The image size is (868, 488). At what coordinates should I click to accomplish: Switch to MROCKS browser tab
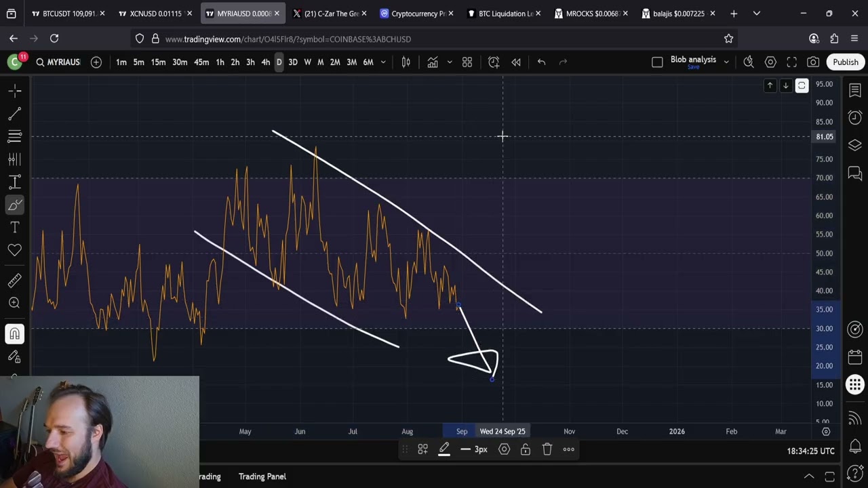tap(591, 14)
